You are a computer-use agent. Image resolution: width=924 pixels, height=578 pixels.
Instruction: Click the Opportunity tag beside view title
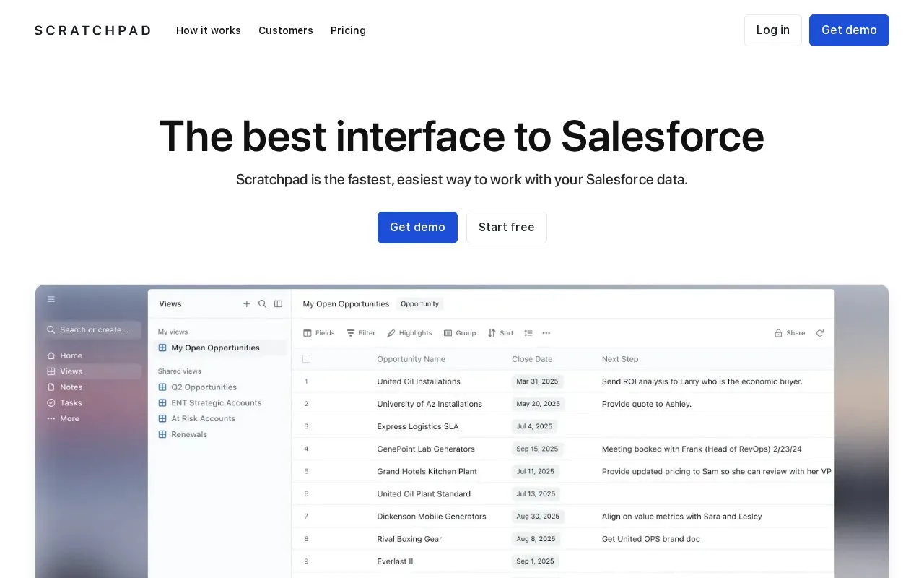pyautogui.click(x=420, y=304)
